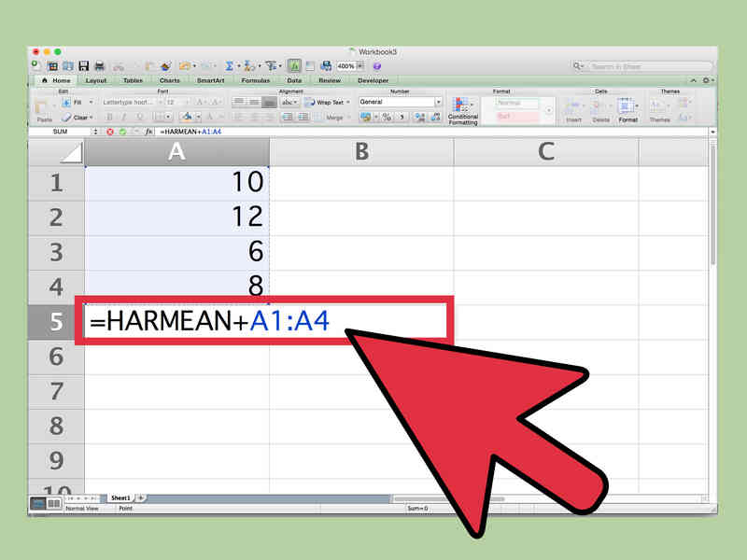Click the Bold formatting icon
This screenshot has height=560, width=747.
109,117
